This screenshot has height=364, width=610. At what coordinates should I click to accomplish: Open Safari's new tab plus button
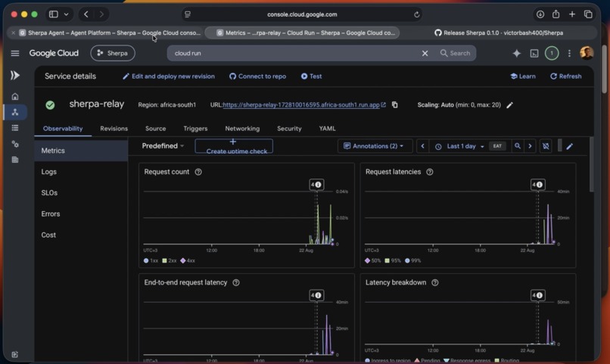pos(572,14)
